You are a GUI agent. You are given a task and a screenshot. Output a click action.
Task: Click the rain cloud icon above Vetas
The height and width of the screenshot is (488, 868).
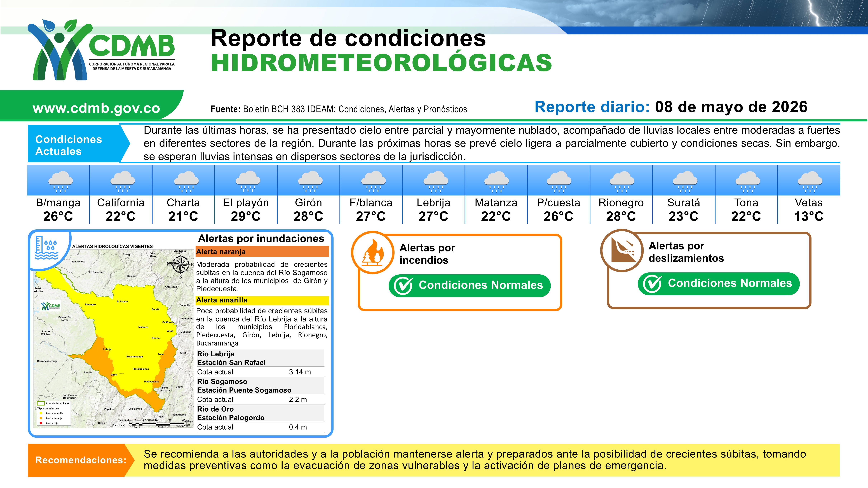click(x=810, y=181)
